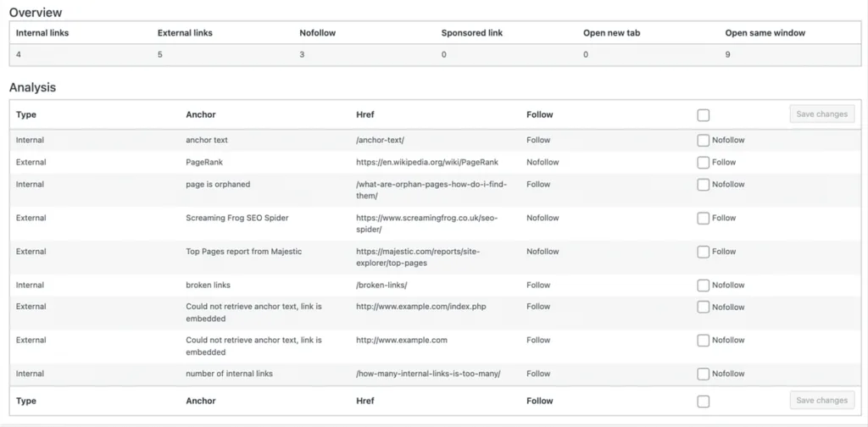Click the 'page is orphaned' anchor cell
Screen dimensions: 868x427
click(x=218, y=184)
